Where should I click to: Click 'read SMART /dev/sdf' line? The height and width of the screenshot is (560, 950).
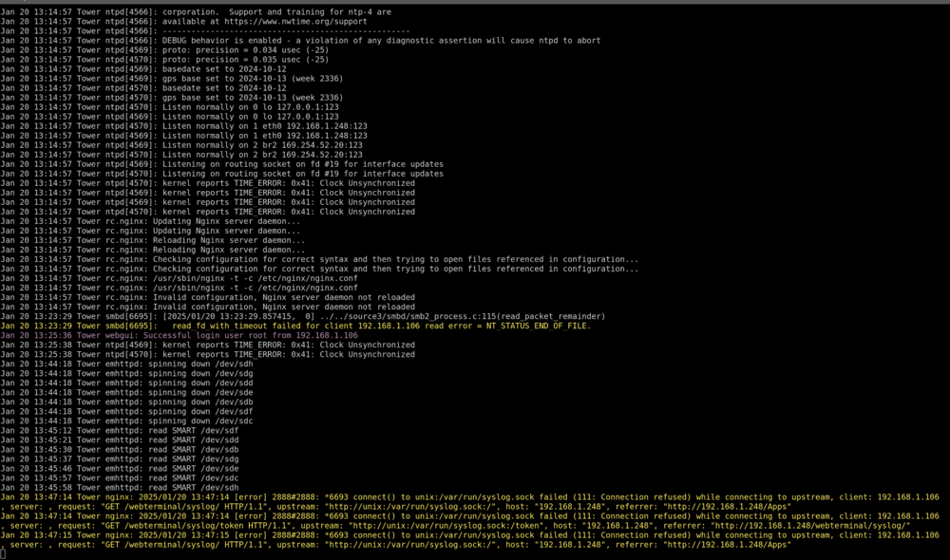[120, 431]
